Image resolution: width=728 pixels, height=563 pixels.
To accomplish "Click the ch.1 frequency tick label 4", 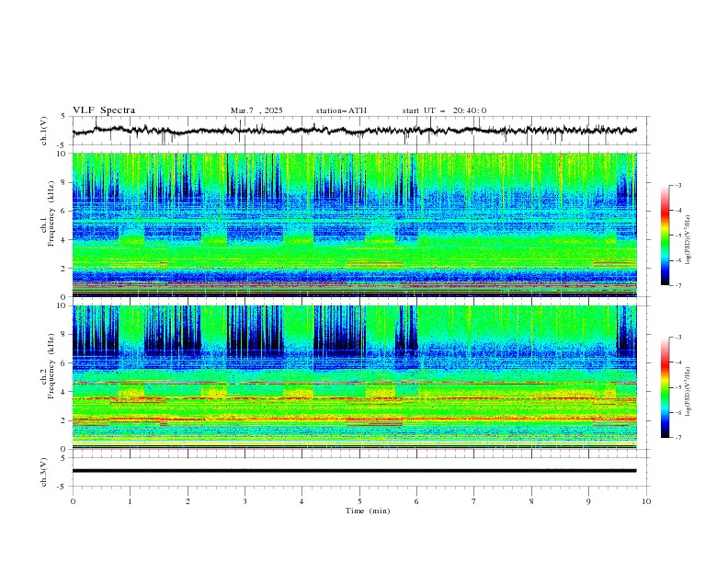I will click(65, 240).
